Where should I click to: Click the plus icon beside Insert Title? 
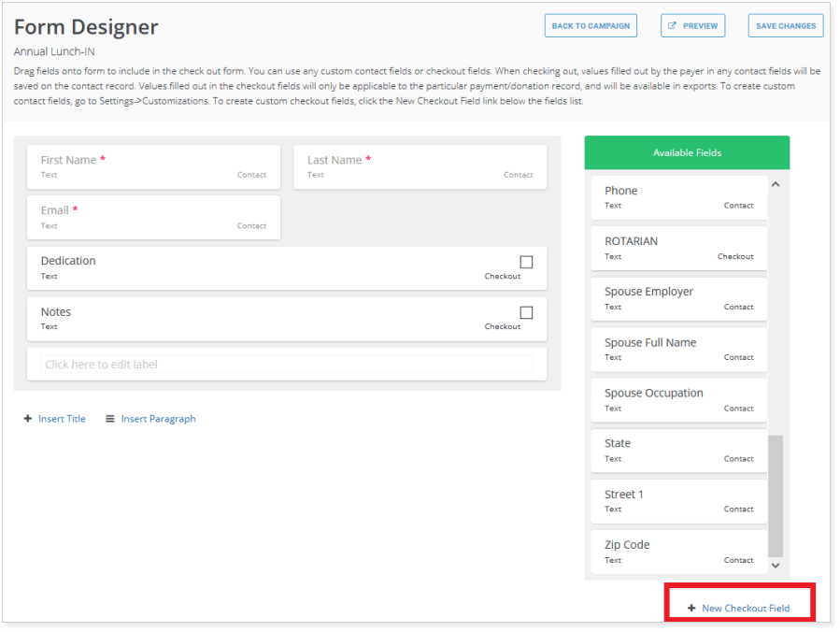pyautogui.click(x=28, y=418)
